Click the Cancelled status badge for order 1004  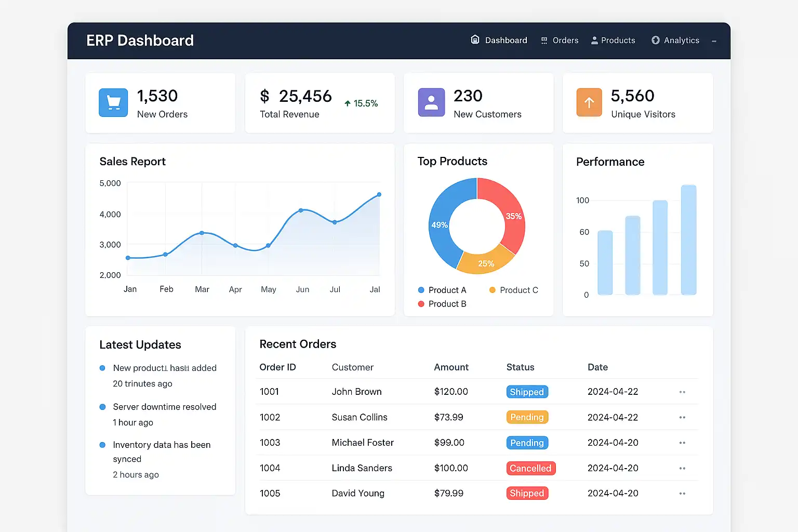point(530,468)
